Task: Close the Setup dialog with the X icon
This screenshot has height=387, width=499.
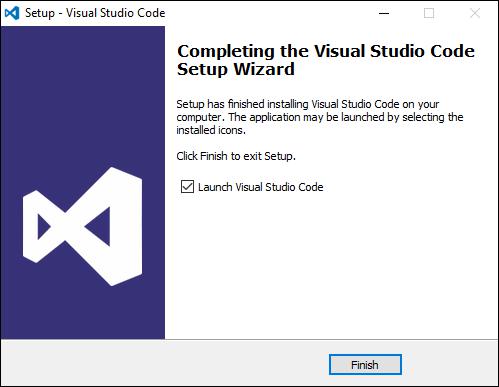Action: [475, 13]
